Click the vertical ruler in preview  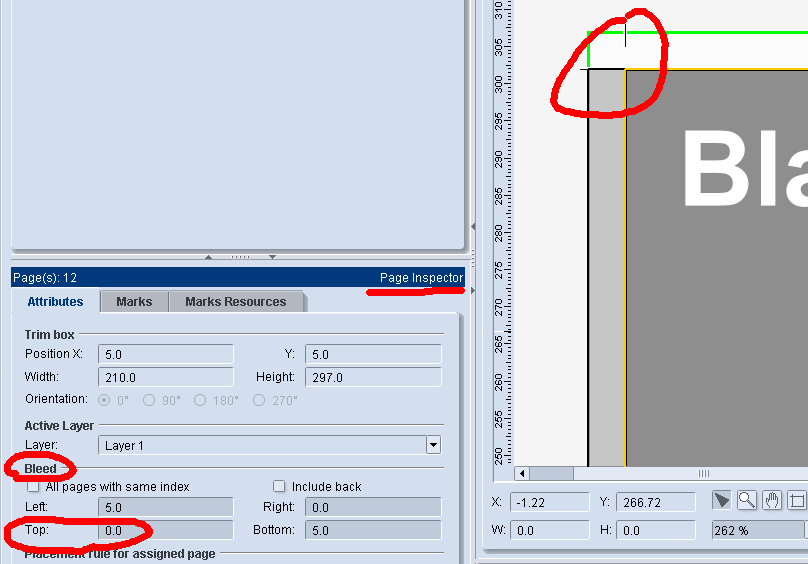(x=503, y=232)
